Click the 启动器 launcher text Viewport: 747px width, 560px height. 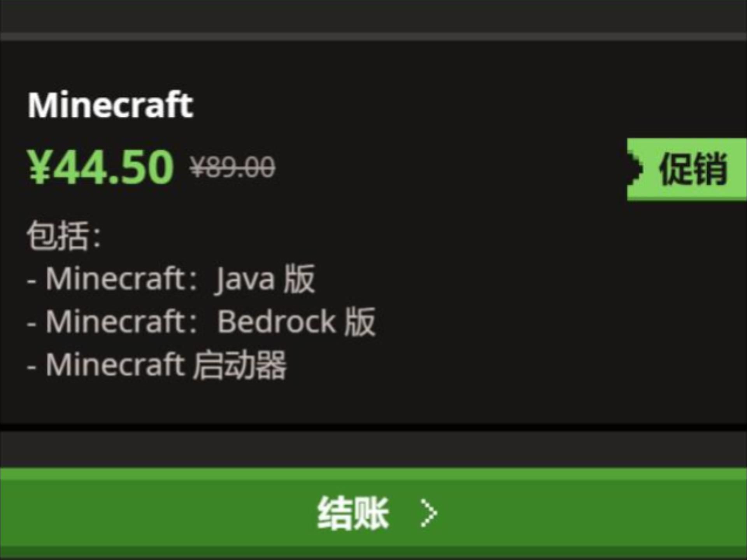coord(240,365)
